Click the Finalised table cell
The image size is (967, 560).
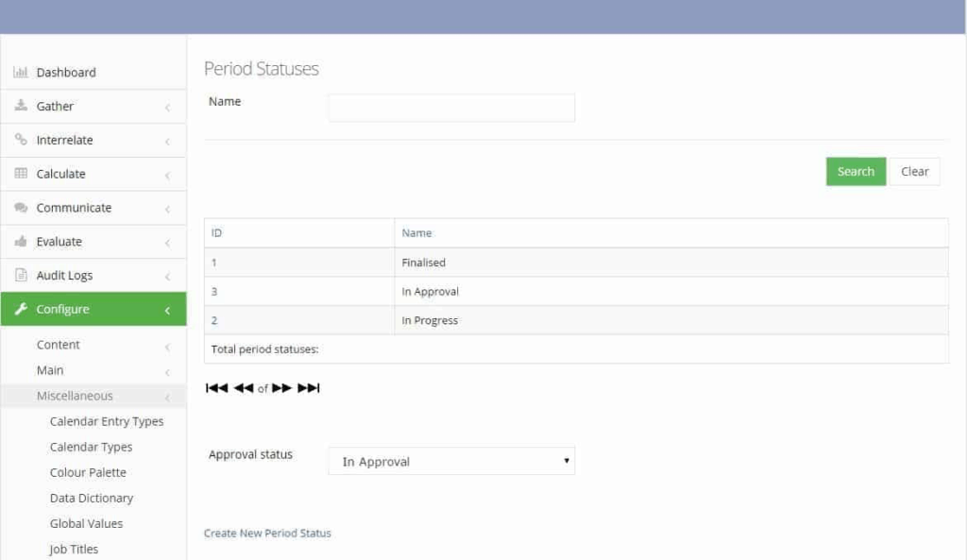click(671, 263)
